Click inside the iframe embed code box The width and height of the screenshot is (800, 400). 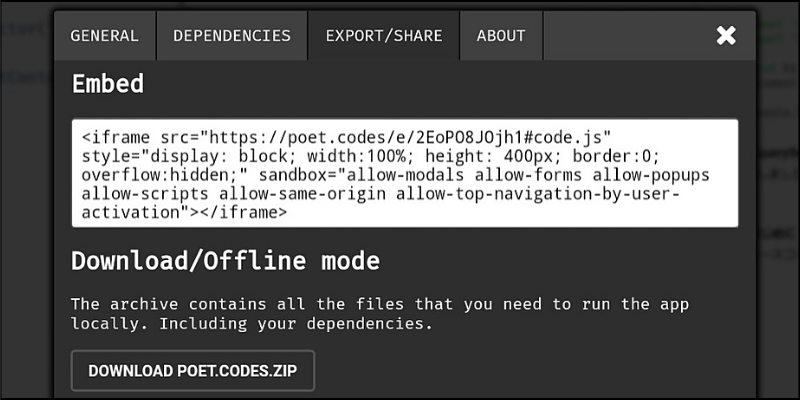tap(405, 173)
